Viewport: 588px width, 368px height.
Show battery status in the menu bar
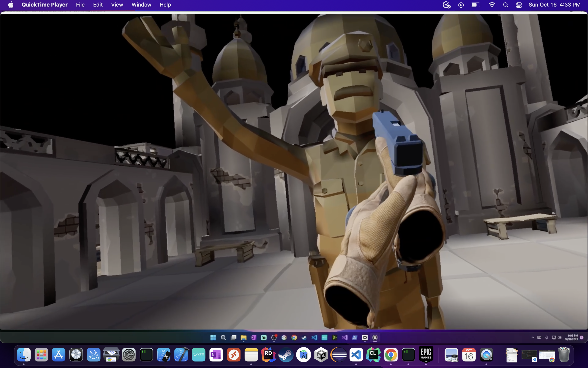point(476,5)
